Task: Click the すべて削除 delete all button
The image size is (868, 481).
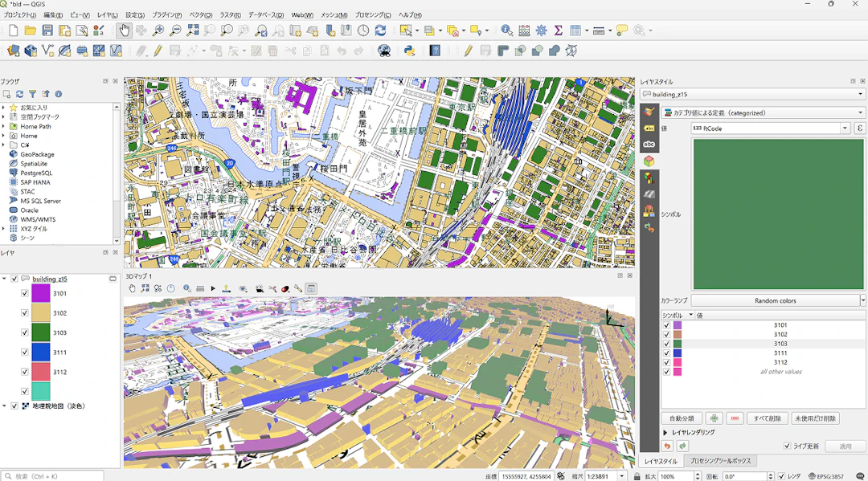Action: tap(768, 418)
